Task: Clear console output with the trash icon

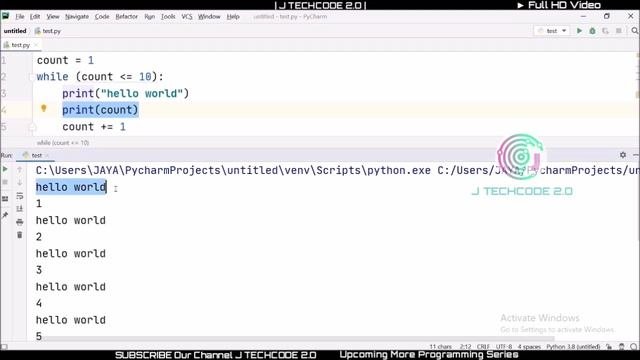Action: click(x=19, y=235)
